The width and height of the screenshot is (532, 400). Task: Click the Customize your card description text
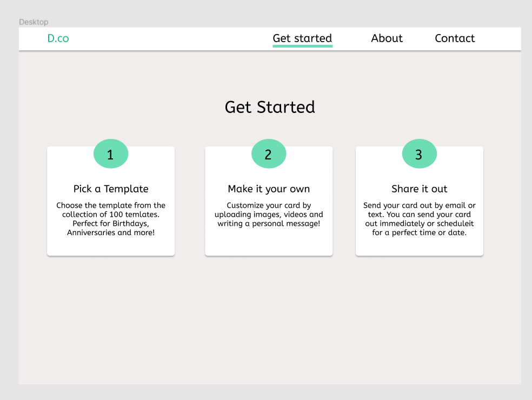pos(269,214)
